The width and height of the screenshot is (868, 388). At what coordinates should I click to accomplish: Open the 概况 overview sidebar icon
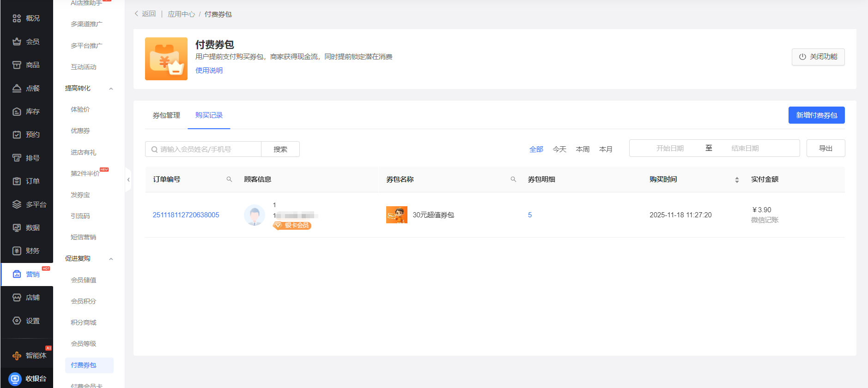coord(17,18)
